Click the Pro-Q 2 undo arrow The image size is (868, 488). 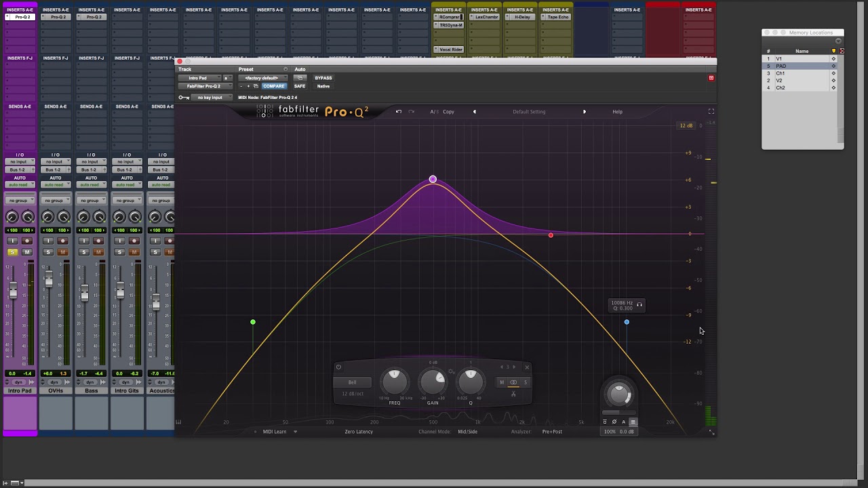coord(399,111)
